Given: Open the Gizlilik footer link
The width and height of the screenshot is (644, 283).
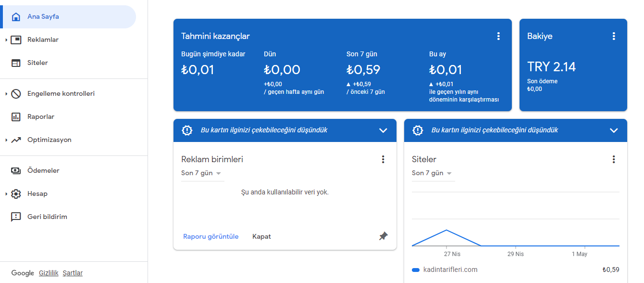Looking at the screenshot, I should click(49, 273).
